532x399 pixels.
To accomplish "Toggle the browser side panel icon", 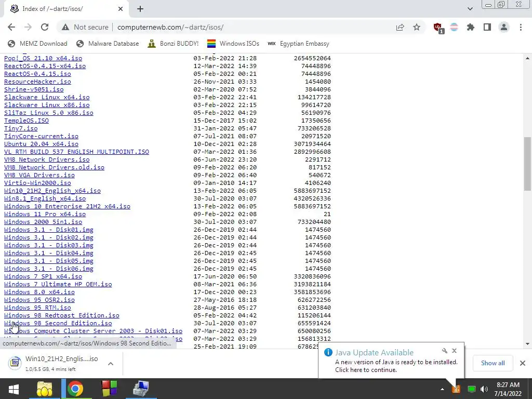I will coord(487,27).
